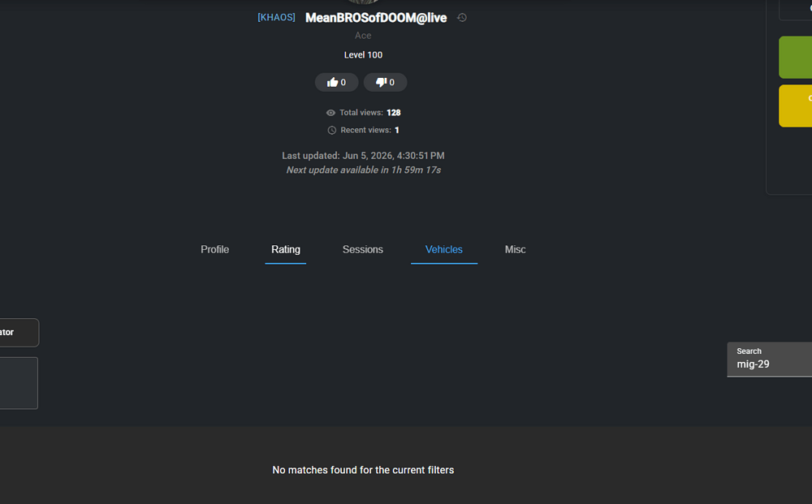Viewport: 812px width, 504px height.
Task: Click the thumbs up button
Action: tap(337, 82)
